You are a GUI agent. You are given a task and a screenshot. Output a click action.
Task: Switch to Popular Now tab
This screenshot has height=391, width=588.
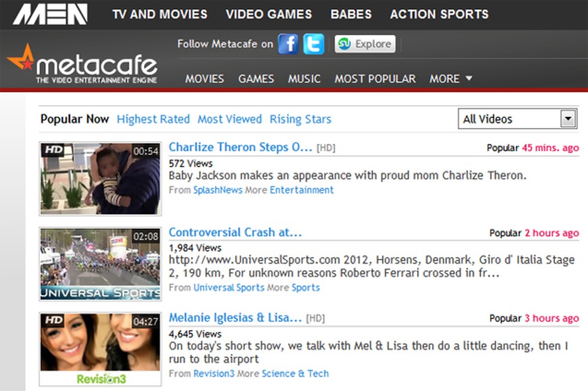pyautogui.click(x=75, y=119)
